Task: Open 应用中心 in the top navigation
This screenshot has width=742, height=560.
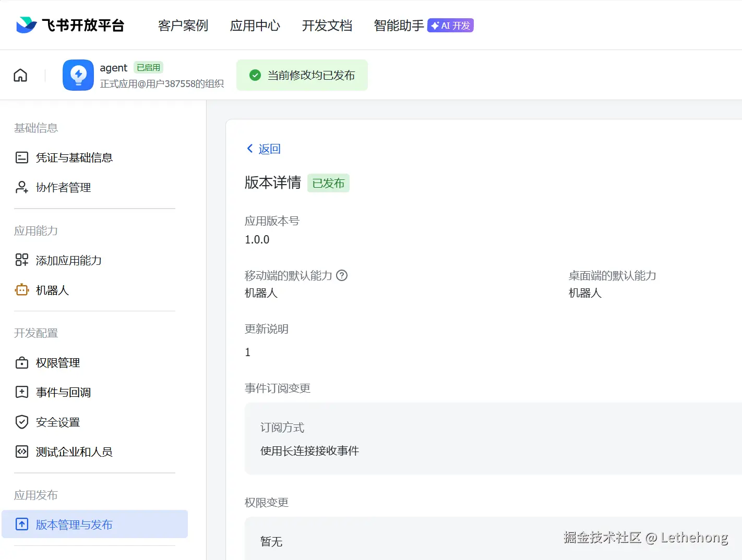Action: coord(255,26)
